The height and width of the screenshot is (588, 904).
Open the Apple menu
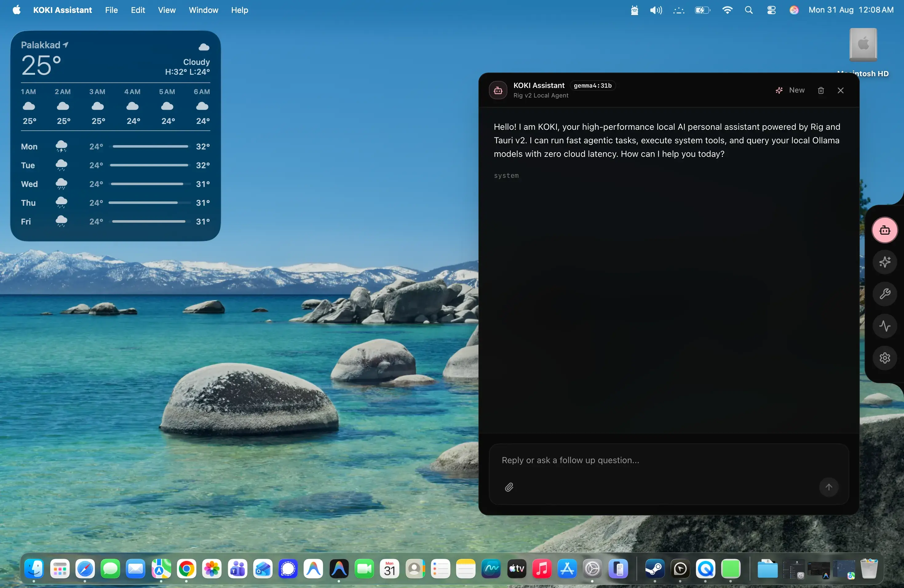tap(16, 10)
